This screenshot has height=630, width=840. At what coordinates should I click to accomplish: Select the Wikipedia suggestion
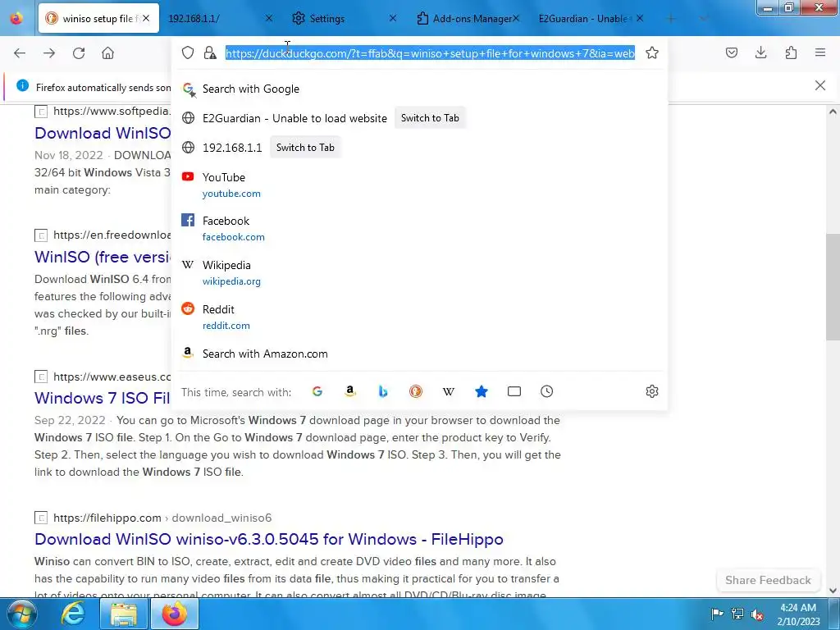click(x=419, y=272)
